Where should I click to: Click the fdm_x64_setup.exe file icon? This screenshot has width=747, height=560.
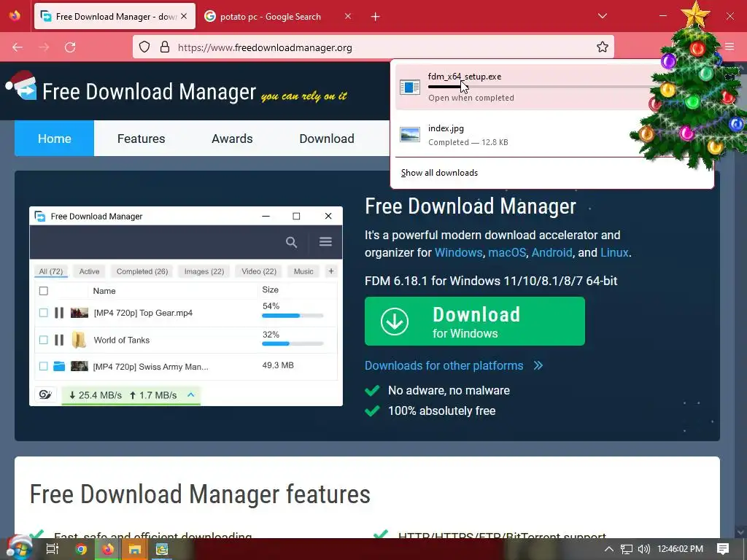(410, 87)
